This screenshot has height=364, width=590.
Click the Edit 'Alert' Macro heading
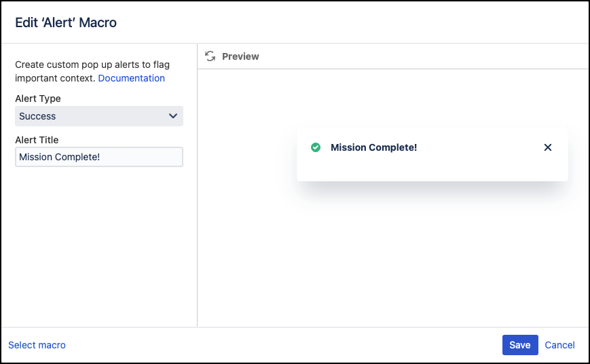[66, 22]
